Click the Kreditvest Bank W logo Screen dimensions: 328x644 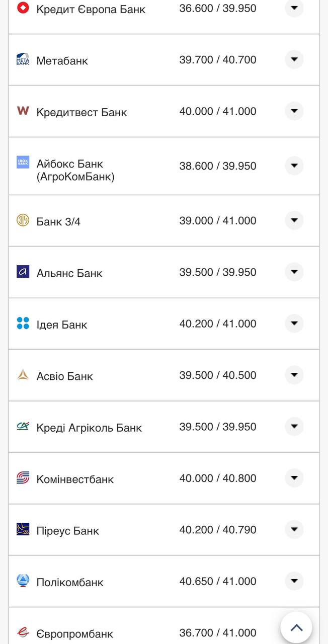pyautogui.click(x=23, y=111)
